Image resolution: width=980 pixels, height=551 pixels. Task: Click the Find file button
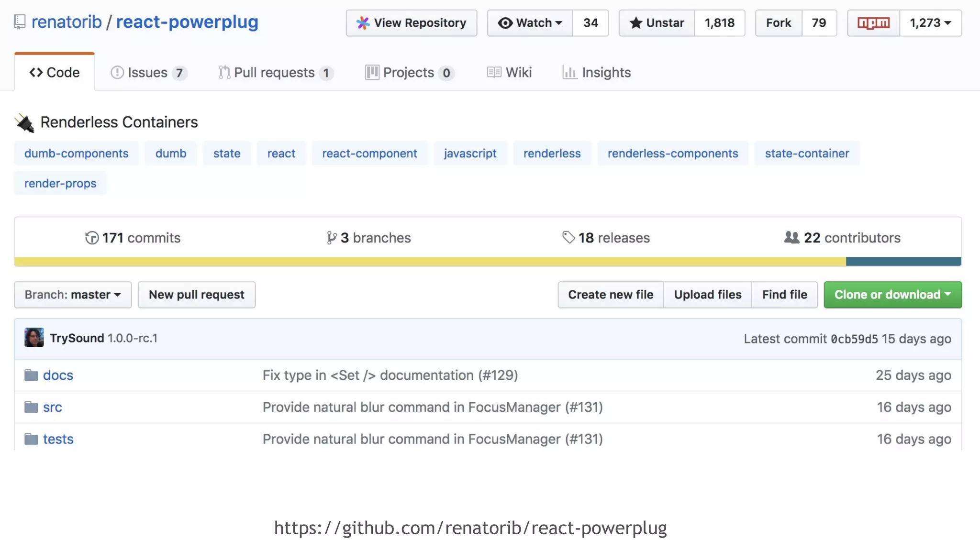coord(785,295)
